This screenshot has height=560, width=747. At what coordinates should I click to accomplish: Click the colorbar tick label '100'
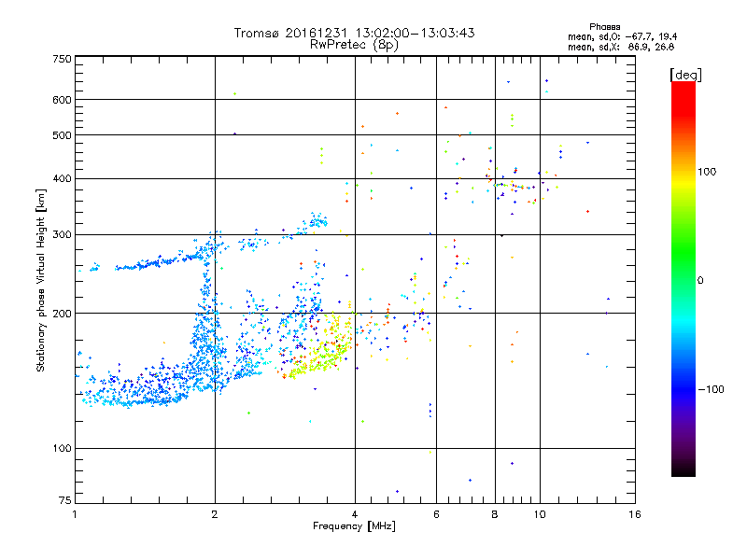click(x=707, y=172)
